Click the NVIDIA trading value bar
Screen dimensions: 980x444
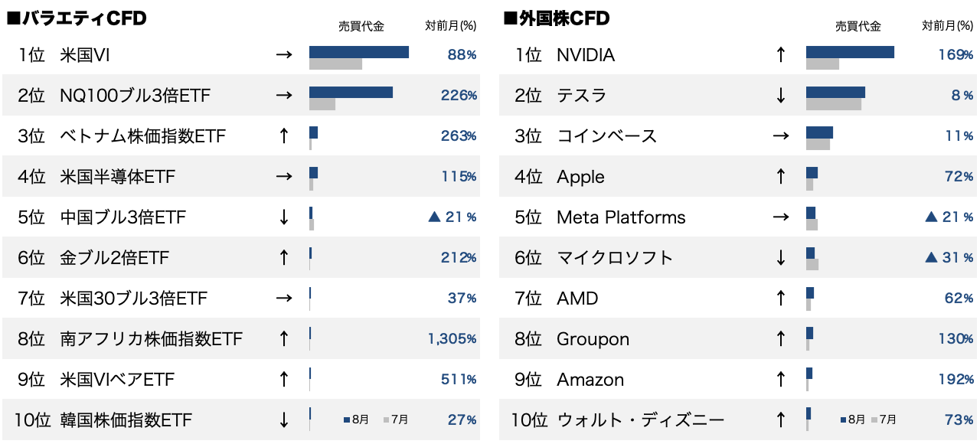850,52
